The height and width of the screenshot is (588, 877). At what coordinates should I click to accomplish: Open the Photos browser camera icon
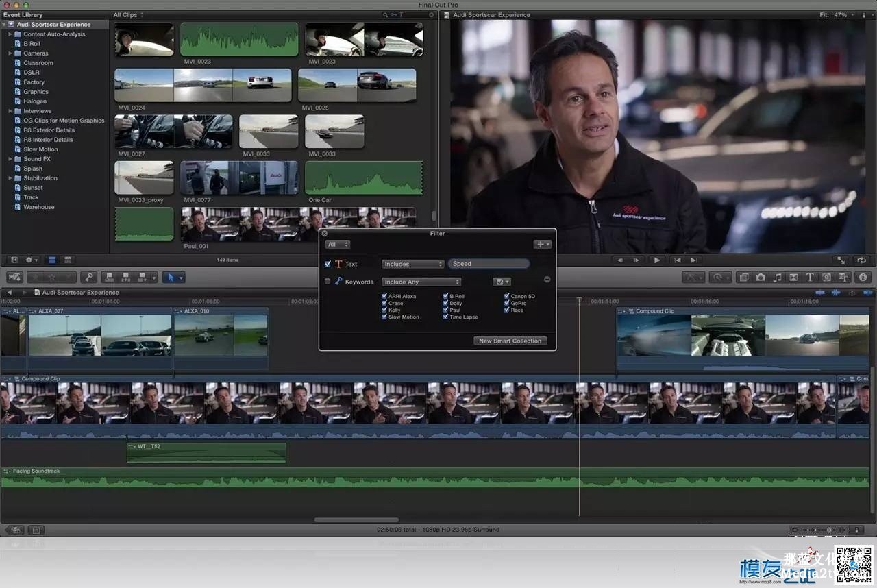click(761, 278)
